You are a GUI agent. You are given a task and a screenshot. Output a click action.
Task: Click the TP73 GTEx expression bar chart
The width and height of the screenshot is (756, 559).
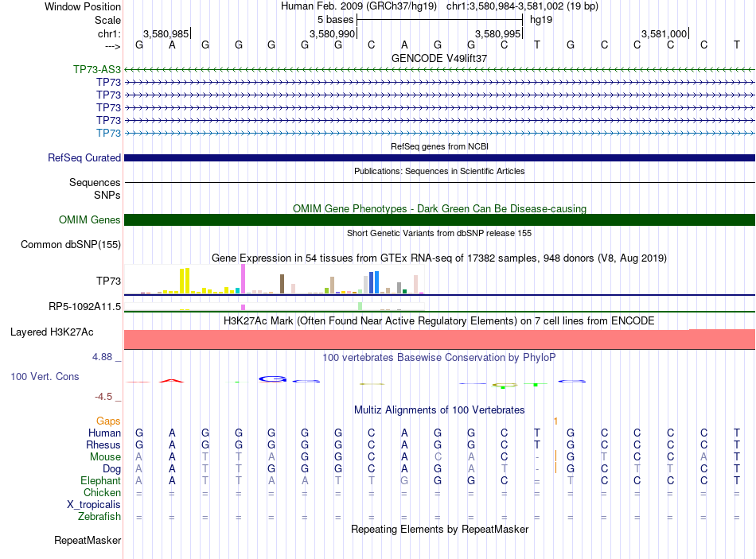pos(274,279)
